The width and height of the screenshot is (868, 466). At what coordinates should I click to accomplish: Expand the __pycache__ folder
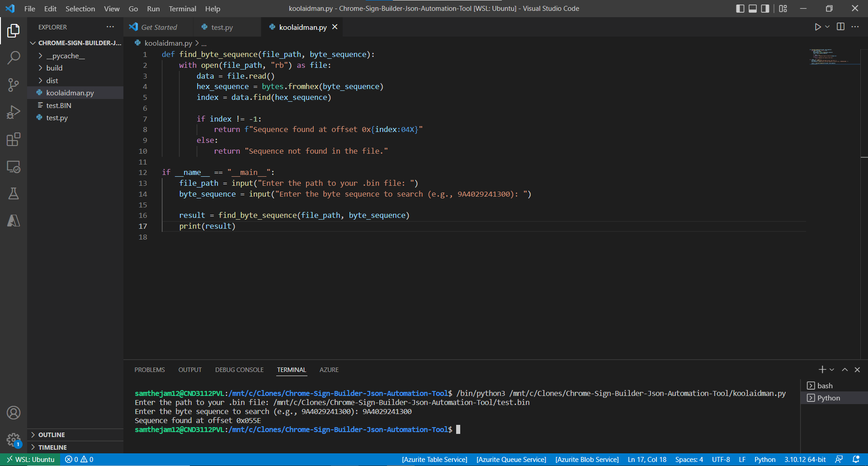click(x=75, y=56)
